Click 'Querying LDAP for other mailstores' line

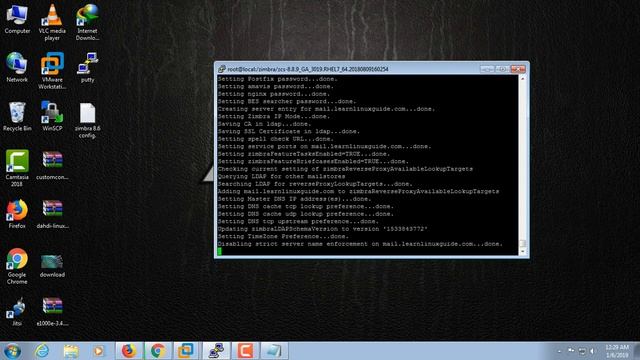click(281, 176)
